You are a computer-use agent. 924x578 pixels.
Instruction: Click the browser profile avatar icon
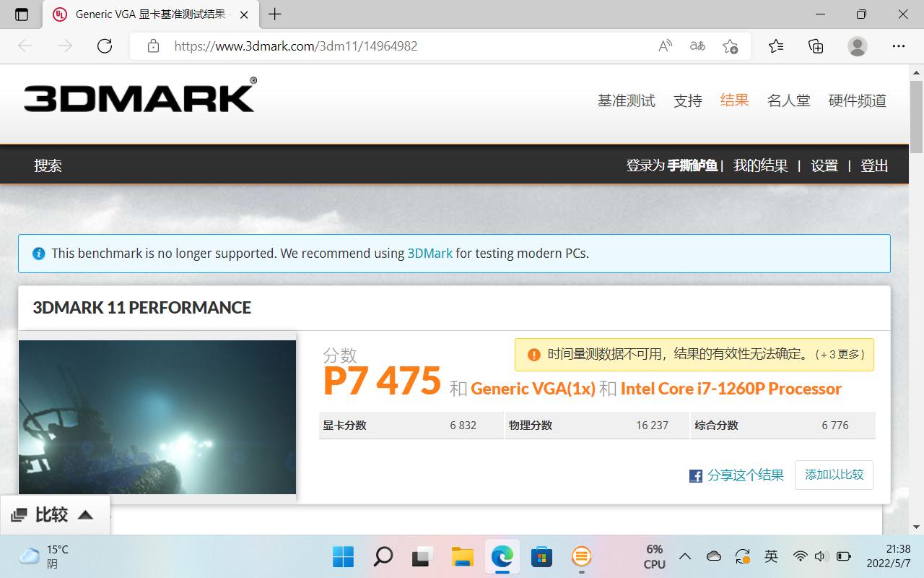(856, 46)
